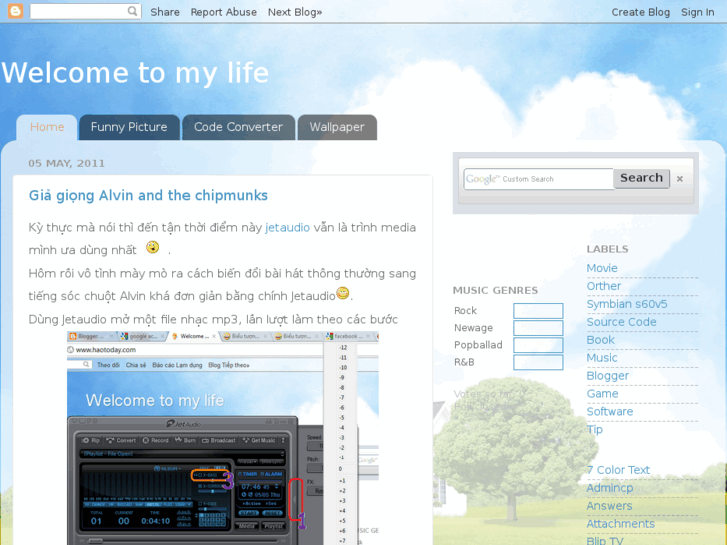Open the Book label
This screenshot has height=545, width=727.
[x=600, y=340]
